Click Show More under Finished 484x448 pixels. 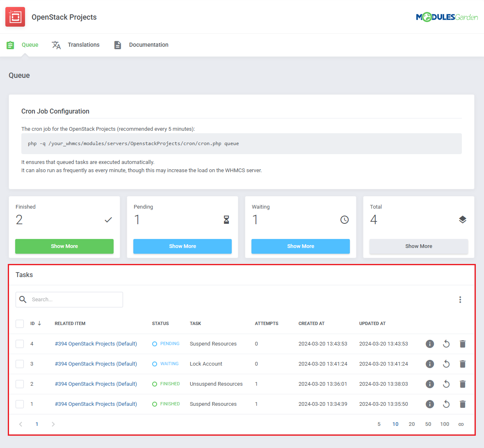(64, 246)
